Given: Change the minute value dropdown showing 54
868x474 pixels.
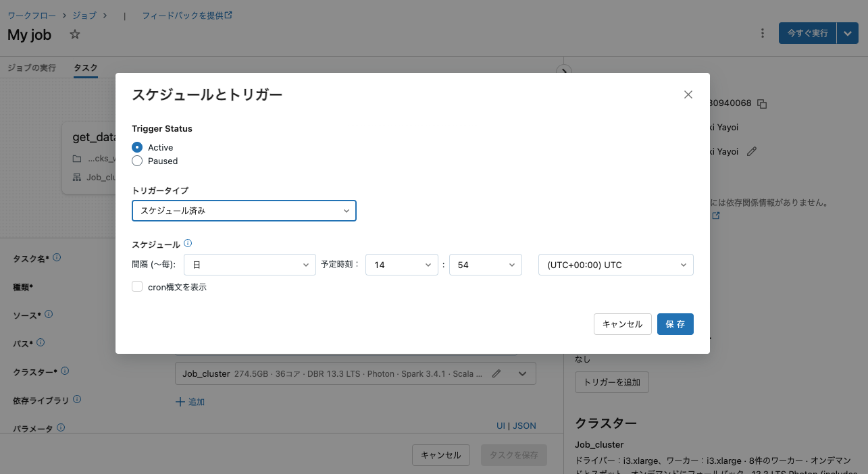Looking at the screenshot, I should pyautogui.click(x=485, y=265).
